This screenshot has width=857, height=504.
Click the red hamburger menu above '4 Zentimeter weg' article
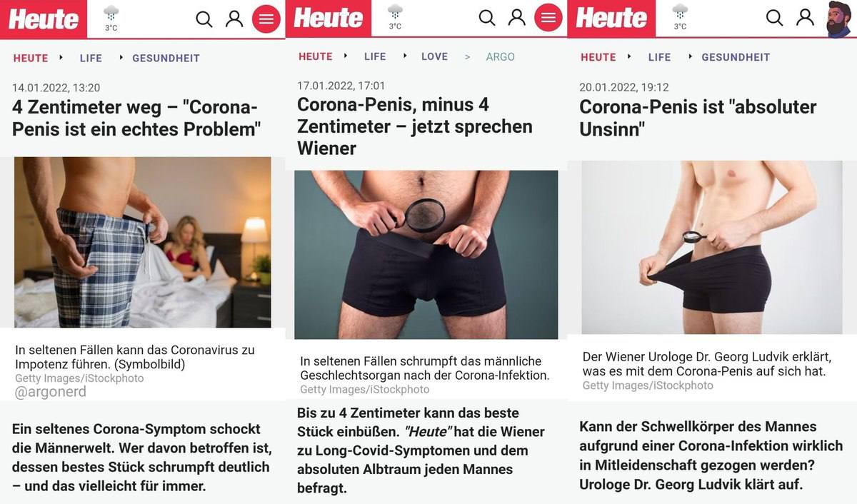pyautogui.click(x=266, y=19)
